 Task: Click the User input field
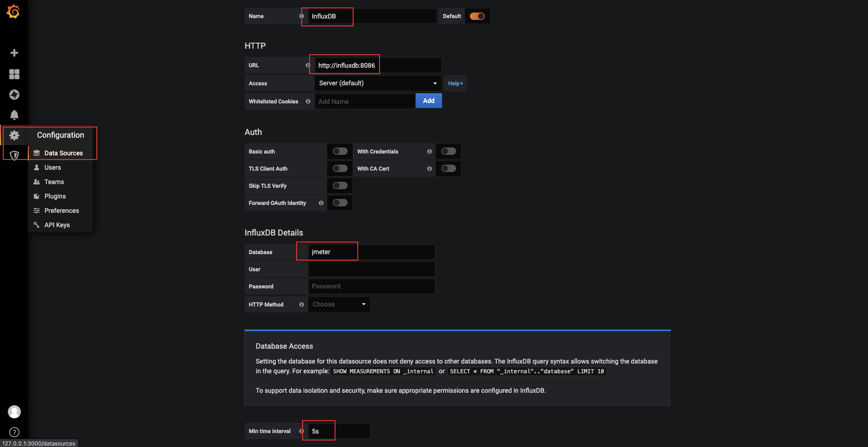pyautogui.click(x=371, y=269)
